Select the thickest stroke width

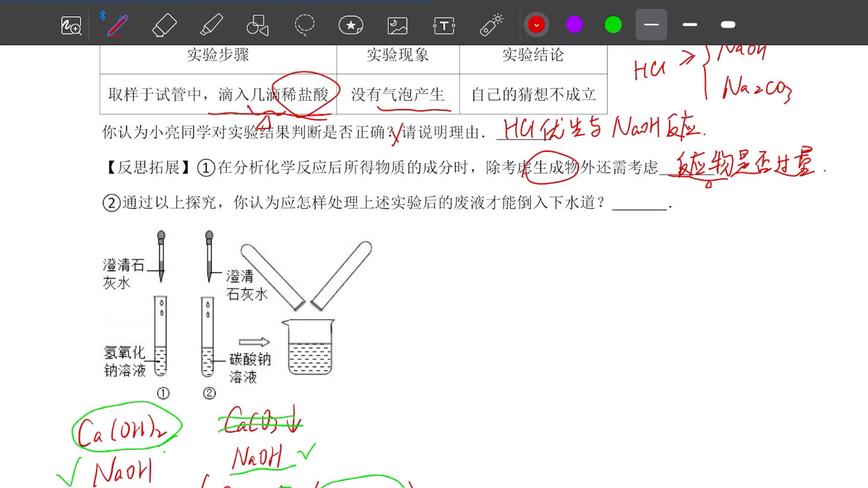(728, 25)
